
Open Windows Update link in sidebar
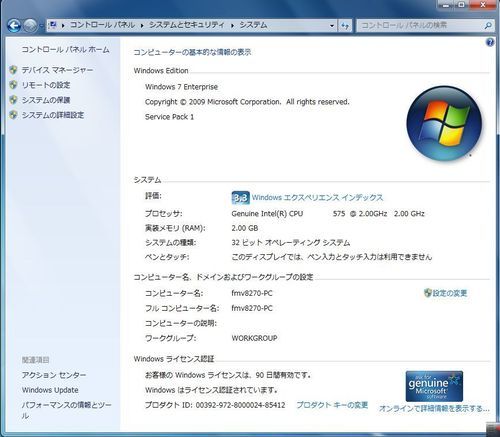(50, 390)
